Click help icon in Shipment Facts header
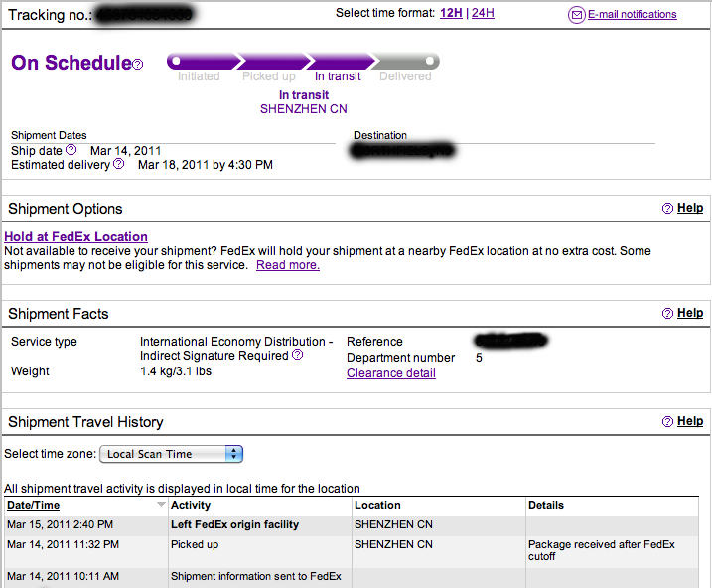Screen dimensions: 712x588 (x=667, y=313)
